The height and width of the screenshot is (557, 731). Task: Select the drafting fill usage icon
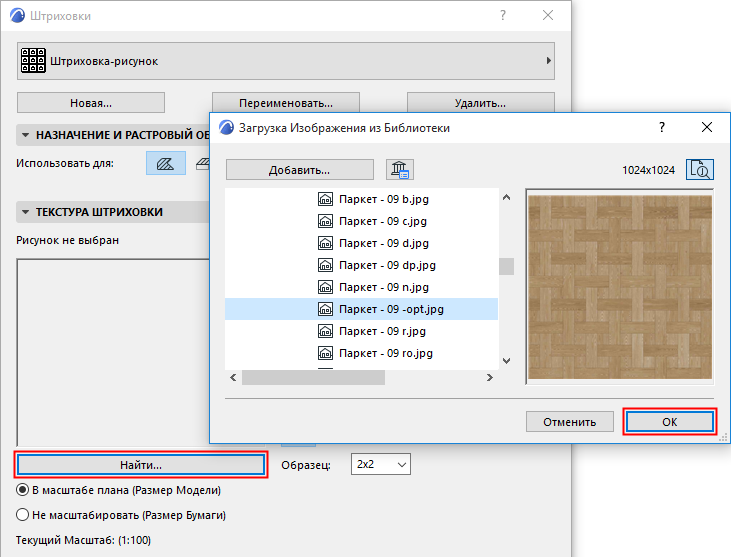(166, 163)
